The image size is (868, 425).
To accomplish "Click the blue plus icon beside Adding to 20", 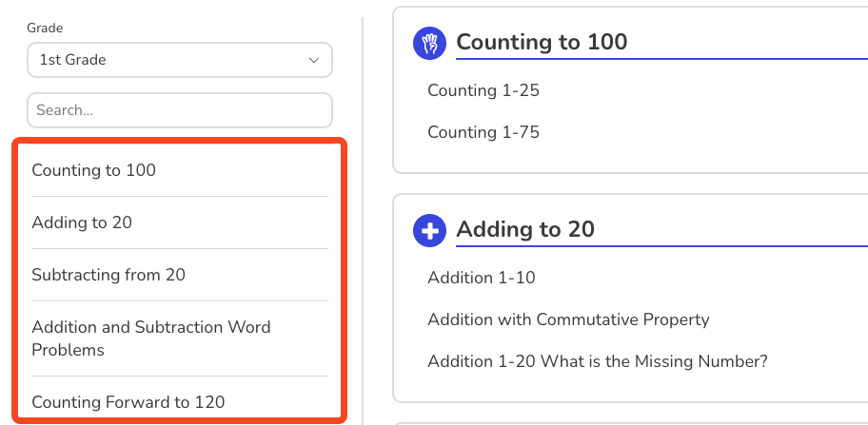I will 429,230.
